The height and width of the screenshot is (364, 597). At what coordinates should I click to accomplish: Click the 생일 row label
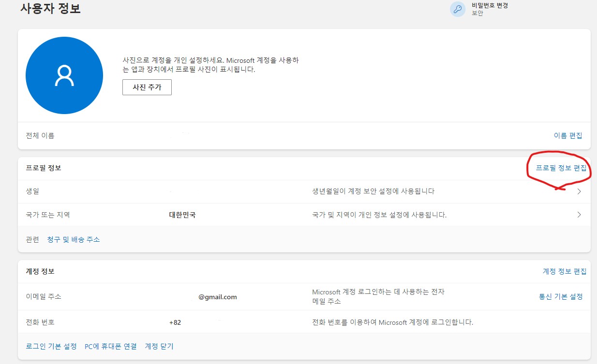coord(32,191)
